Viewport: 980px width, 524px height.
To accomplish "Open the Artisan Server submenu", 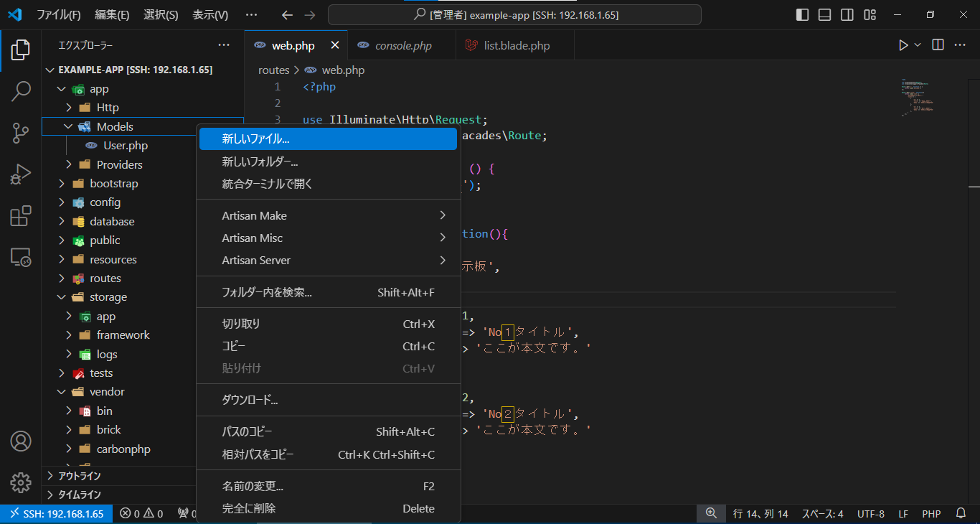I will (328, 260).
